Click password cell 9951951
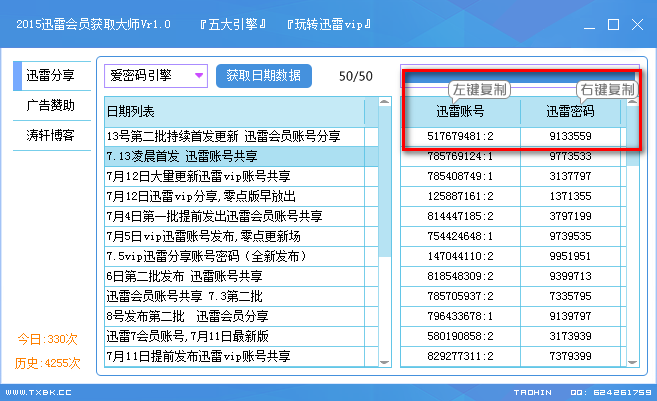Viewport: 657px width, 401px height. click(x=570, y=256)
